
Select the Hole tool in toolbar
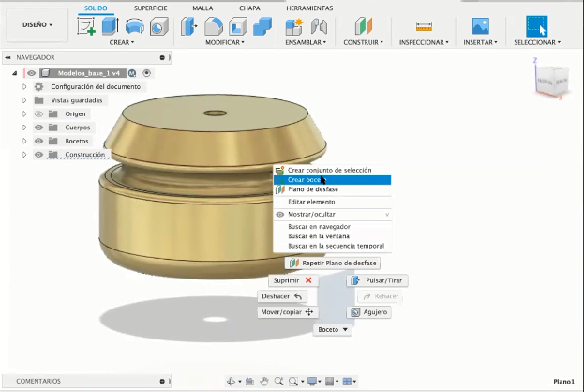(159, 26)
